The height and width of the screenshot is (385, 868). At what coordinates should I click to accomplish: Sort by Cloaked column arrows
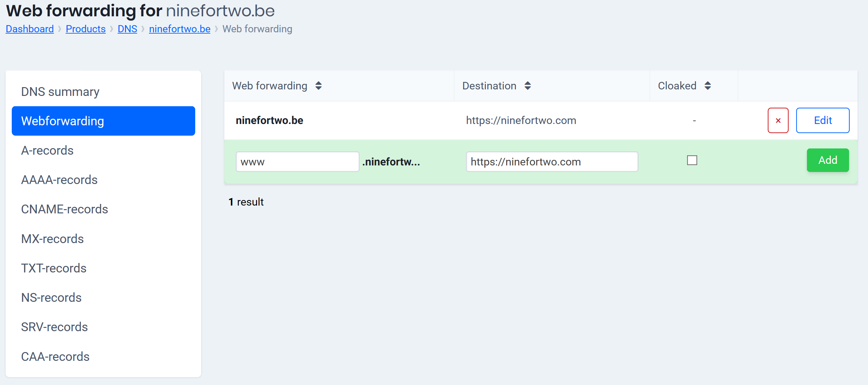coord(707,86)
